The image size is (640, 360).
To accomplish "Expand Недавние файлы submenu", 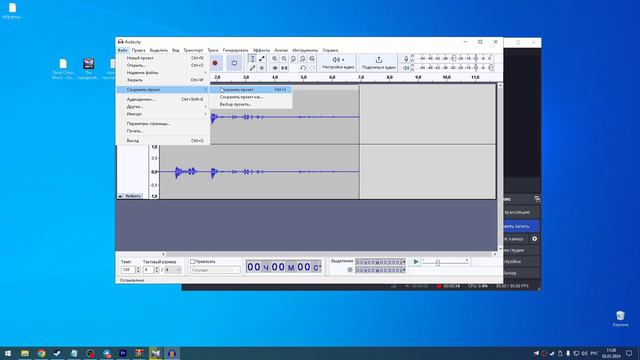I will pos(163,73).
